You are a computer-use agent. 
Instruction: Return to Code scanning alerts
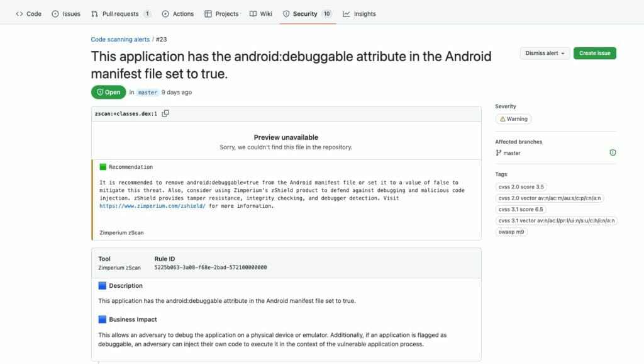pyautogui.click(x=119, y=39)
